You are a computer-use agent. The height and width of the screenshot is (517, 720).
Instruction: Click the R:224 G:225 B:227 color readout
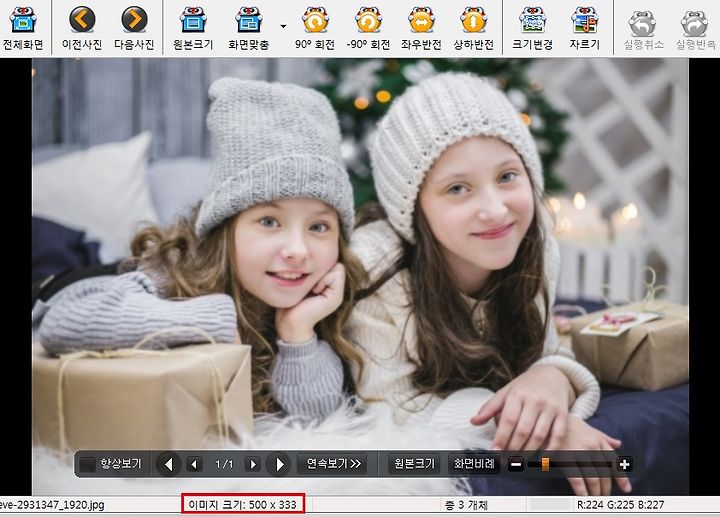click(620, 505)
